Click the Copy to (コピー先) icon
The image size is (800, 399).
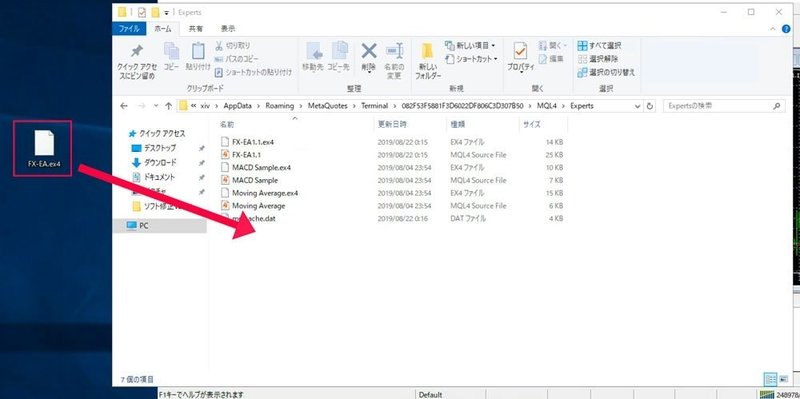pos(340,52)
